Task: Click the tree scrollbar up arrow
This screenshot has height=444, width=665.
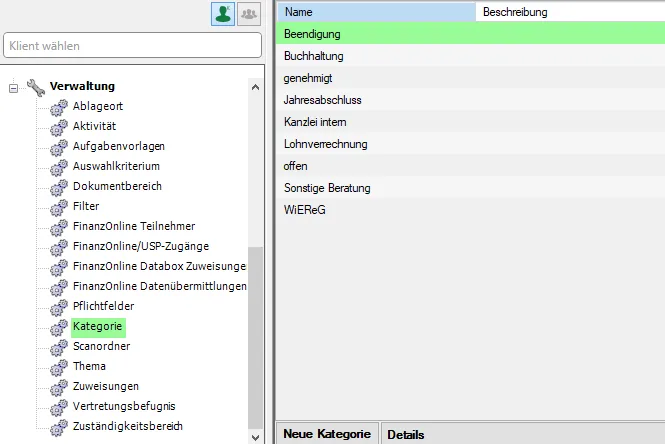Action: (x=255, y=87)
